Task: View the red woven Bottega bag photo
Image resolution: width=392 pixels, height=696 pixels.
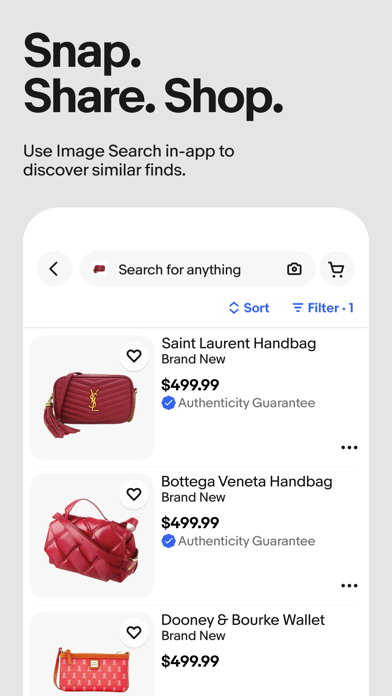Action: pos(92,536)
